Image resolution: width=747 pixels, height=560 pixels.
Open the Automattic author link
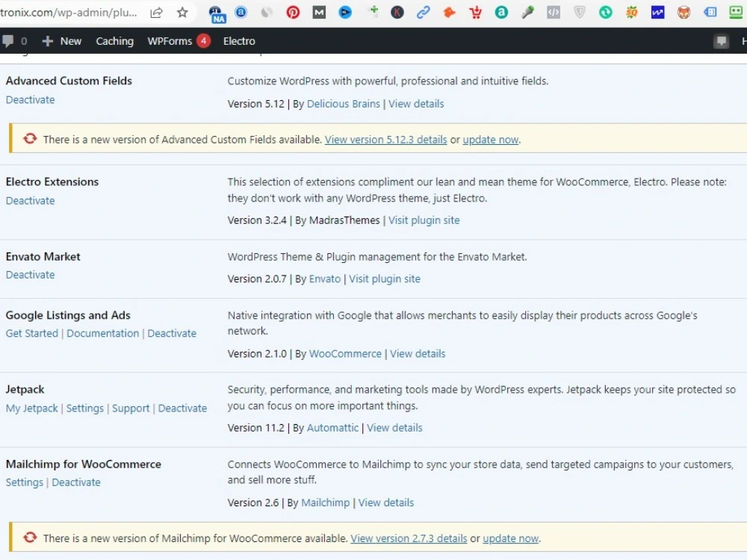point(332,428)
